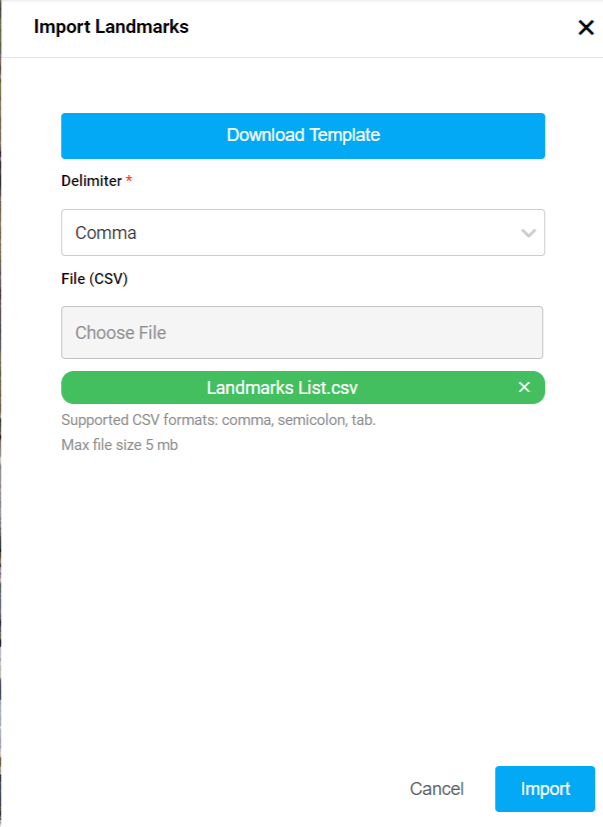Image resolution: width=603 pixels, height=827 pixels.
Task: Click the Max file size 5 mb note
Action: click(x=119, y=445)
